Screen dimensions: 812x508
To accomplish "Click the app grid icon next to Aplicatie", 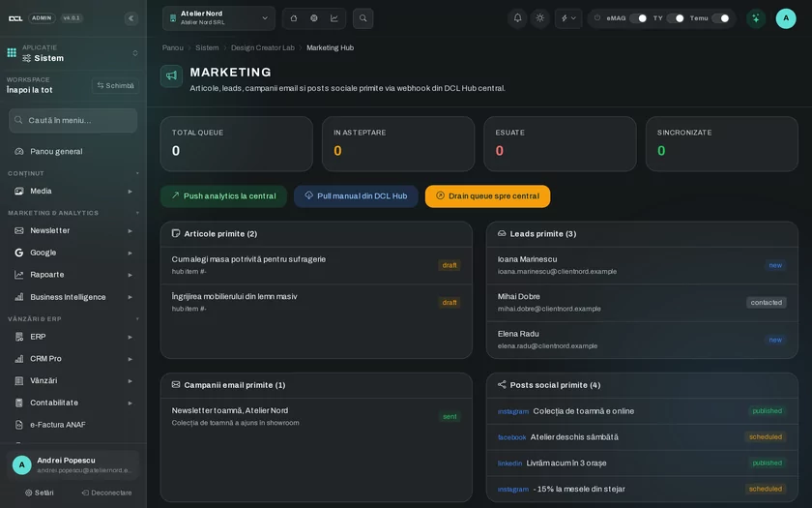I will point(12,52).
